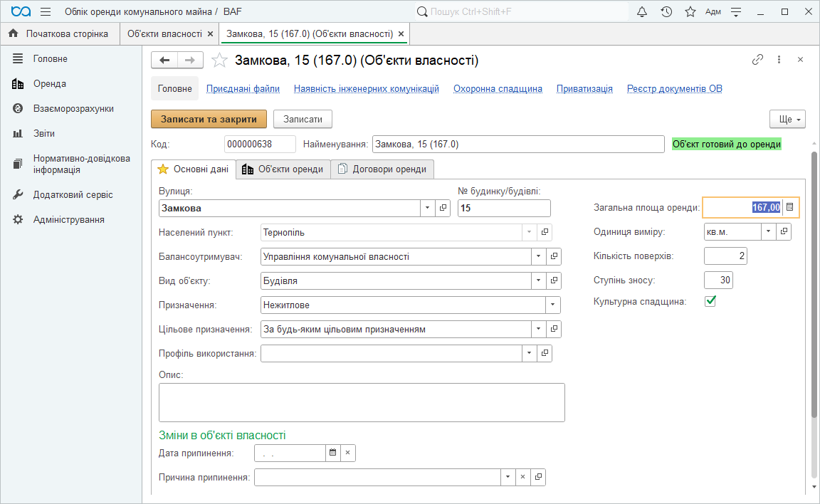Image resolution: width=820 pixels, height=504 pixels.
Task: Click the notifications bell icon
Action: click(x=642, y=12)
